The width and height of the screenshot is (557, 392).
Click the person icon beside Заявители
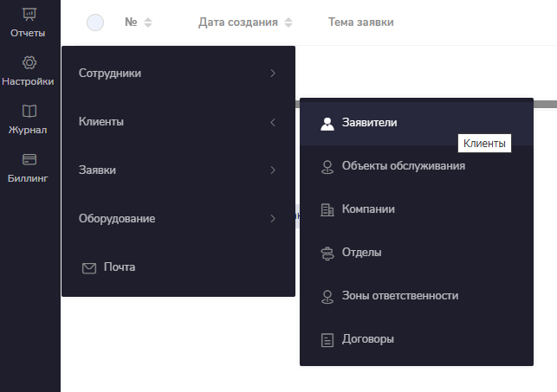(x=327, y=123)
